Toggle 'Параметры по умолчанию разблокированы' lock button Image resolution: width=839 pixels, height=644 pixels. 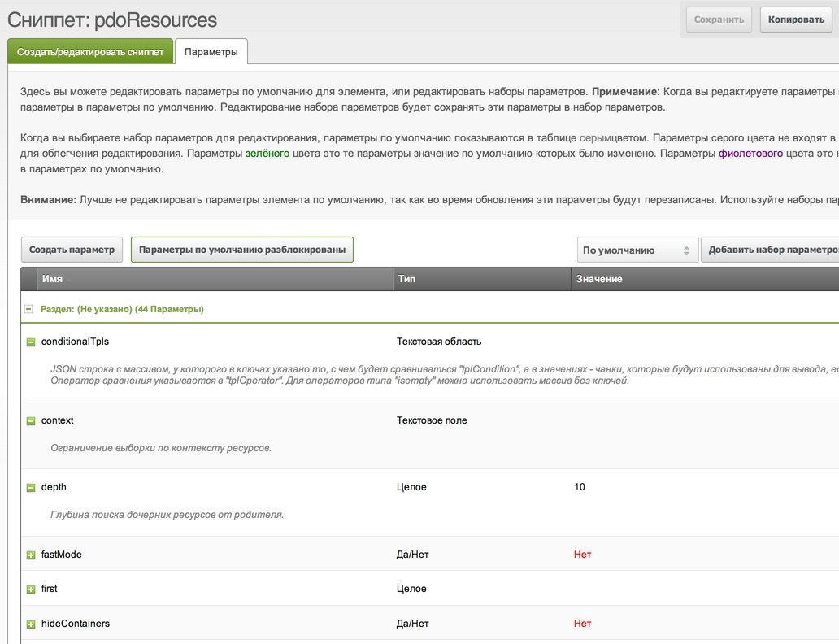(242, 250)
